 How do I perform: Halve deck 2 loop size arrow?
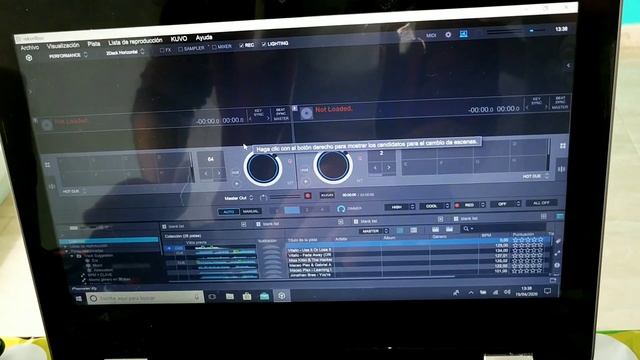tap(376, 167)
